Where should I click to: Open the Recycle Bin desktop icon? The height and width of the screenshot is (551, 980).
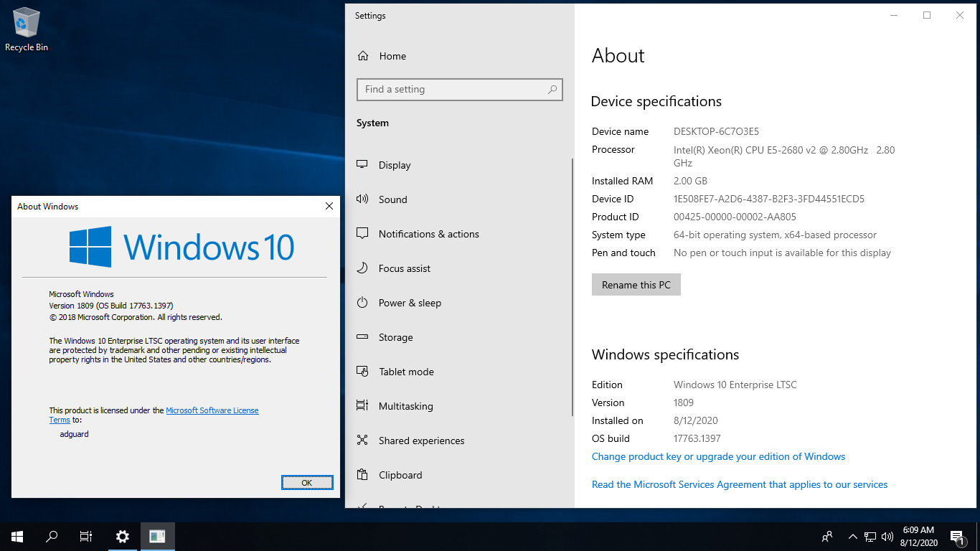pos(27,30)
